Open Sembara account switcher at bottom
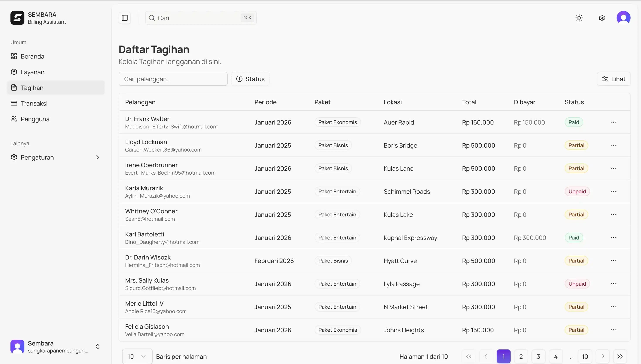 56,347
